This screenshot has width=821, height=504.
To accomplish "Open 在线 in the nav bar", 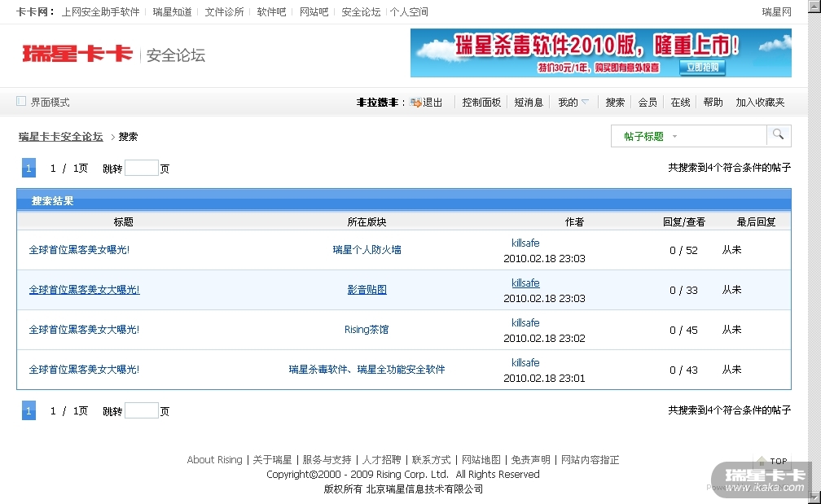I will 680,103.
